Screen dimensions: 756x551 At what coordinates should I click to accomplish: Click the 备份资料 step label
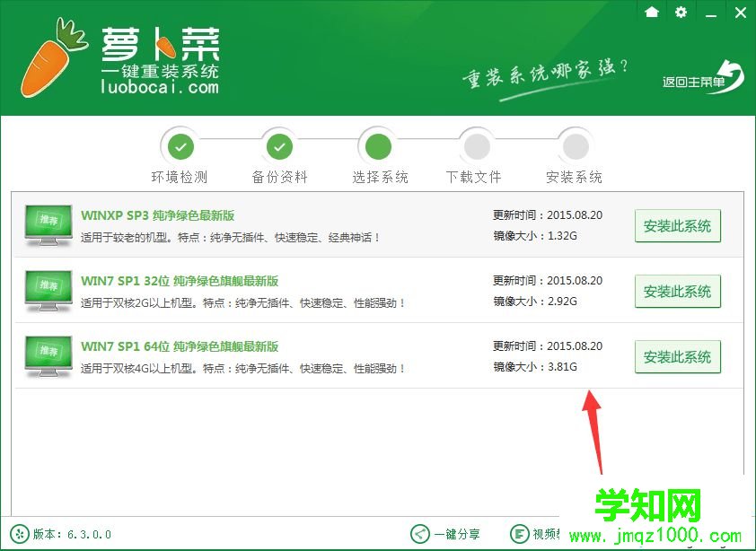(279, 177)
